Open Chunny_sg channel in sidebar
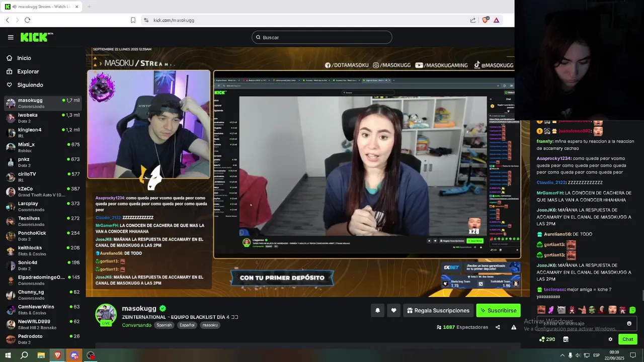The width and height of the screenshot is (644, 362). pos(43,295)
